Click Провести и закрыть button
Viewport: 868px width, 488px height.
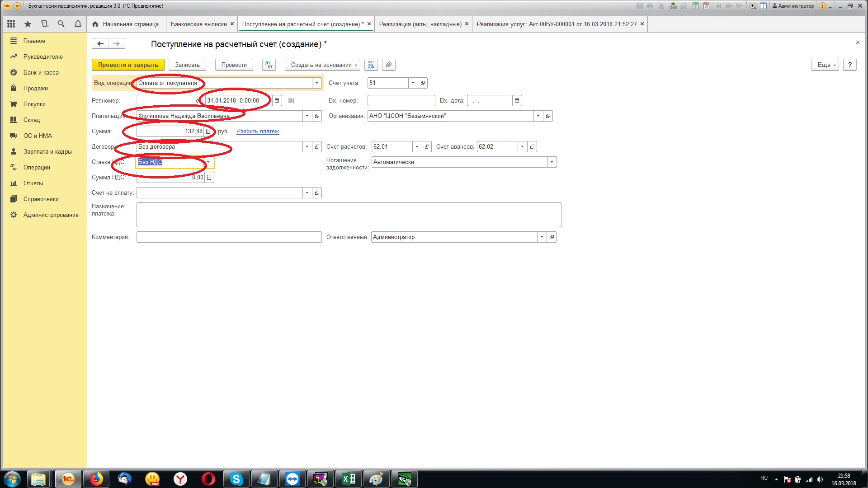(128, 65)
